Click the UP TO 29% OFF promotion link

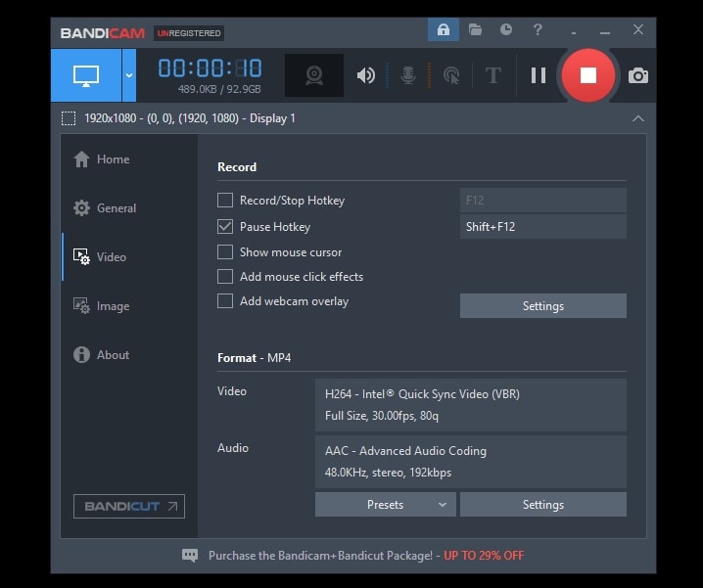(x=484, y=556)
